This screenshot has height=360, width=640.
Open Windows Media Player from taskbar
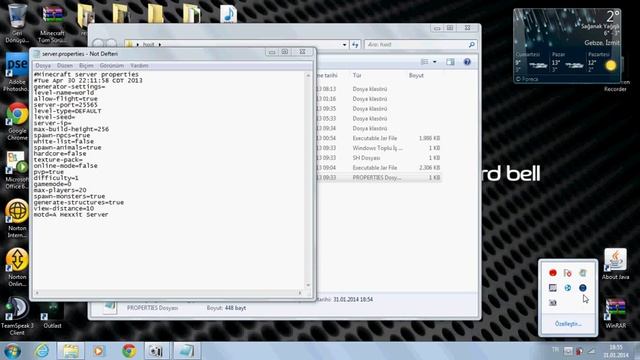pyautogui.click(x=99, y=351)
